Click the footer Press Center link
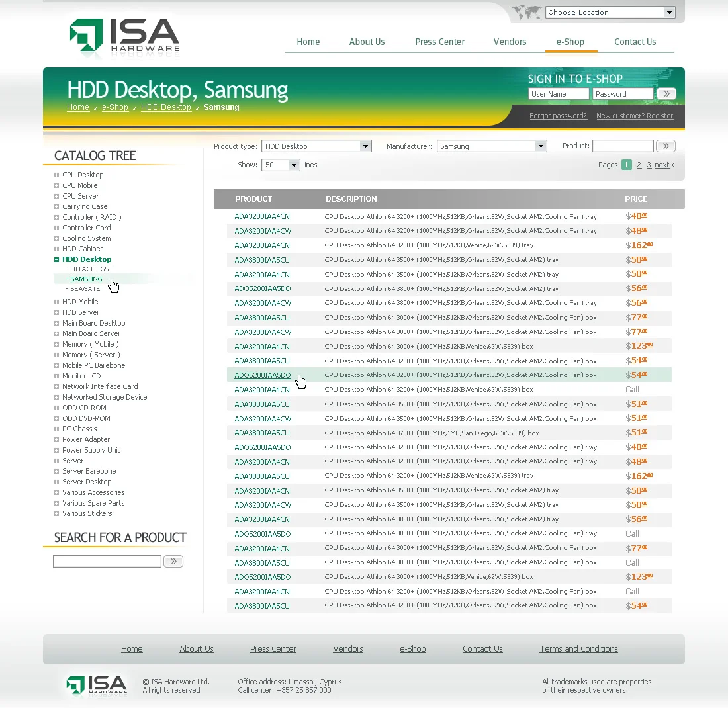Image resolution: width=728 pixels, height=708 pixels. pyautogui.click(x=273, y=649)
